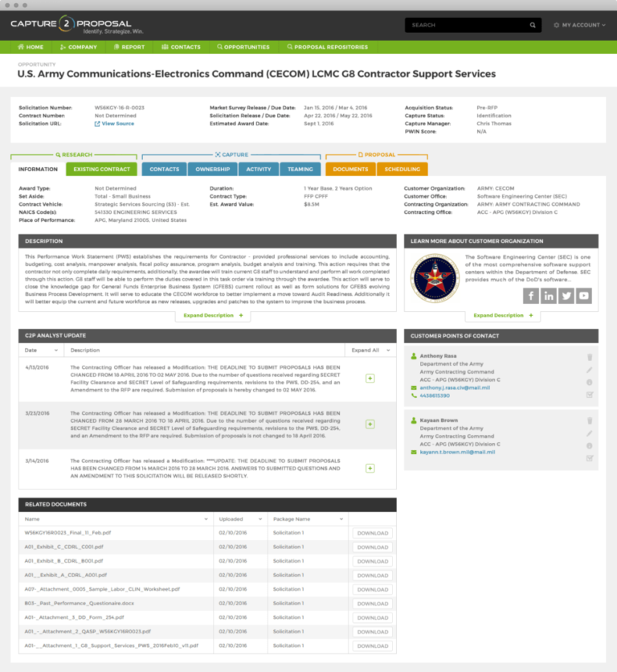Open Twitter page of customer organization
617x672 pixels.
[x=566, y=296]
